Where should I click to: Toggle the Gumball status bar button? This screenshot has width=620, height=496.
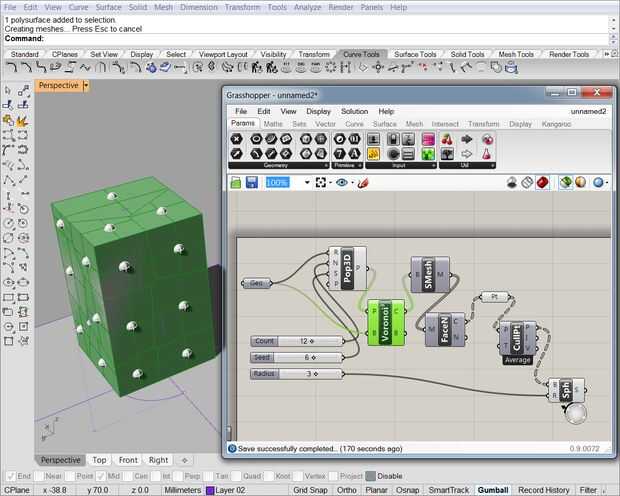point(493,490)
